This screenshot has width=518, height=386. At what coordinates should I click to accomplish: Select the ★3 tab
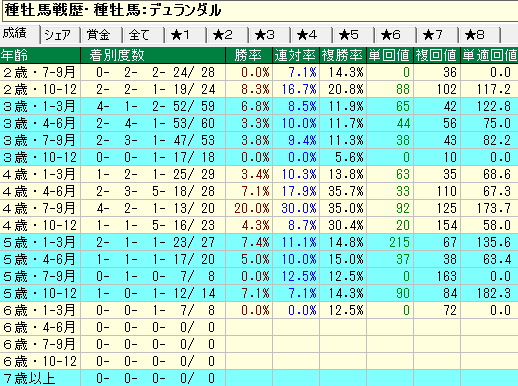click(x=270, y=35)
